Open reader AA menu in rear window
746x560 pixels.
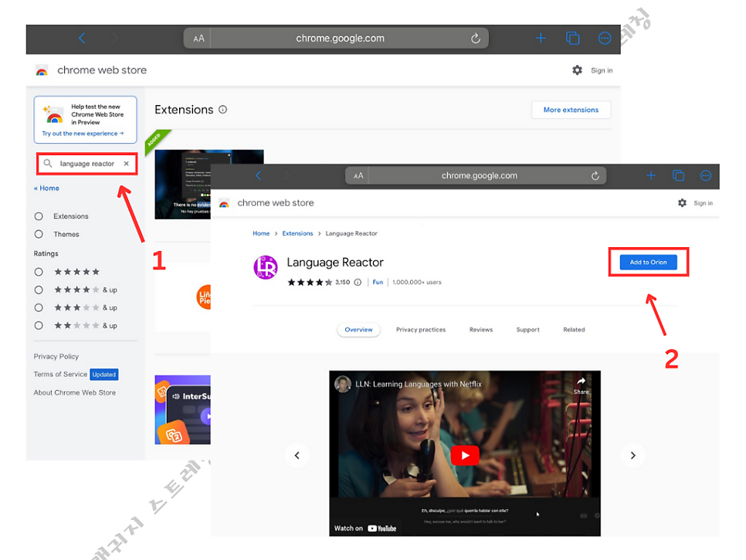pos(199,39)
